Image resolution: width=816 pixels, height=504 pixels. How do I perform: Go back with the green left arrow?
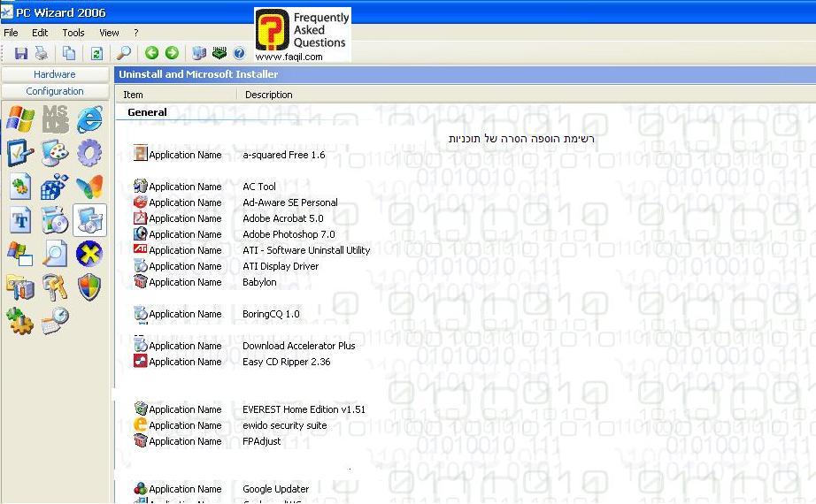click(x=151, y=54)
